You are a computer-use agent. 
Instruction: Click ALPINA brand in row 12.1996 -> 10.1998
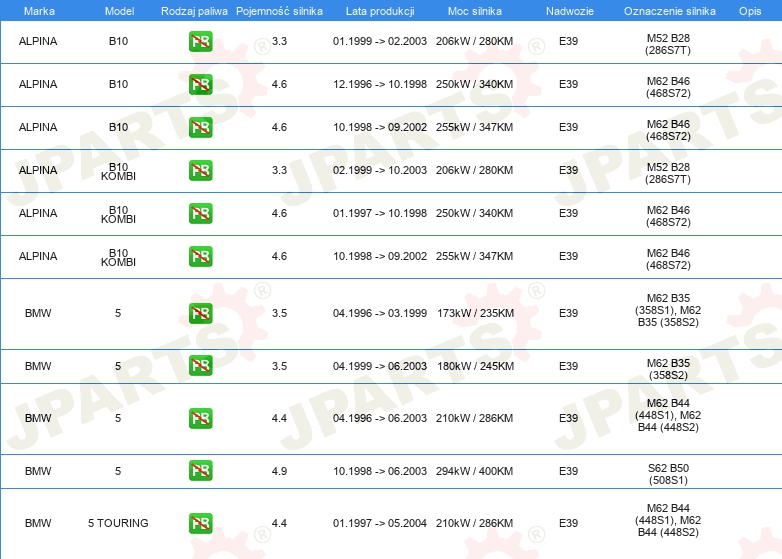point(38,84)
